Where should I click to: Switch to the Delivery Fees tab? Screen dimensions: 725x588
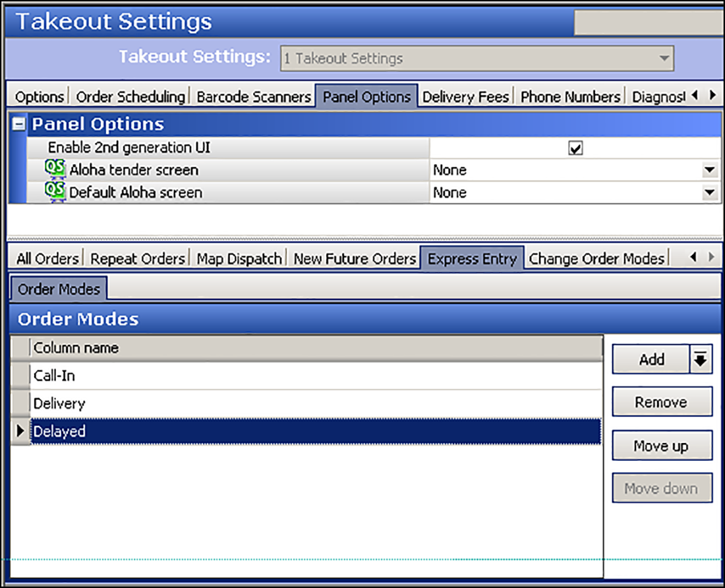tap(466, 96)
